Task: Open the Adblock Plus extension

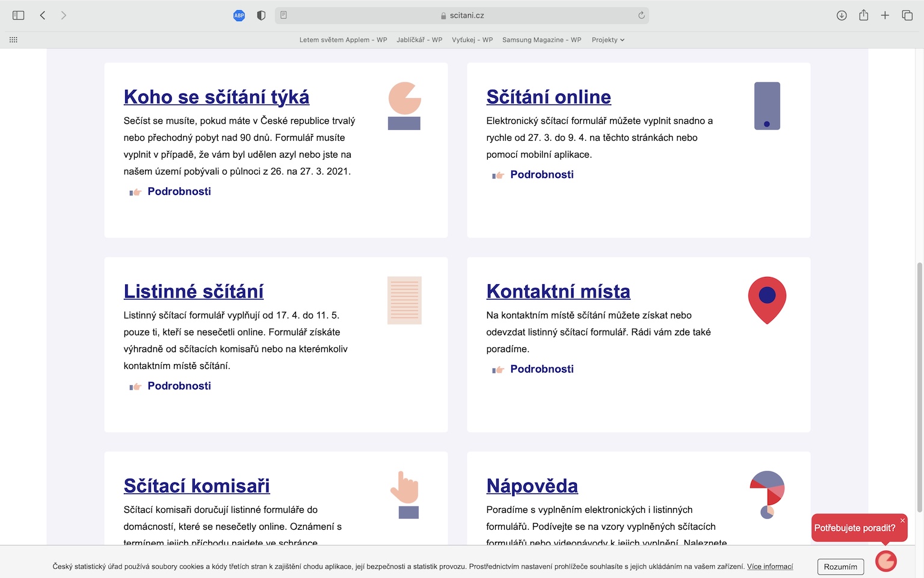Action: click(239, 16)
